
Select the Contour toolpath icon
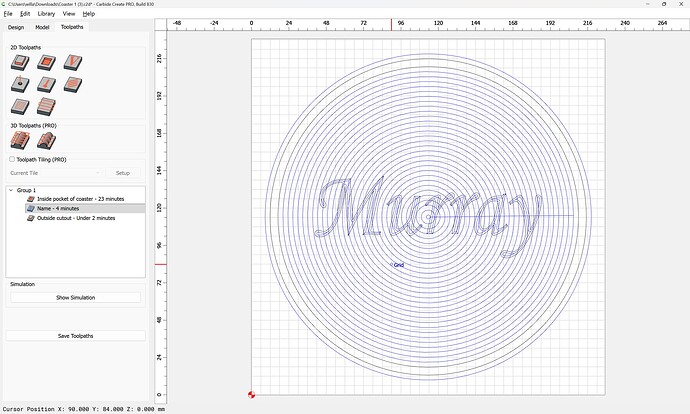pos(20,63)
